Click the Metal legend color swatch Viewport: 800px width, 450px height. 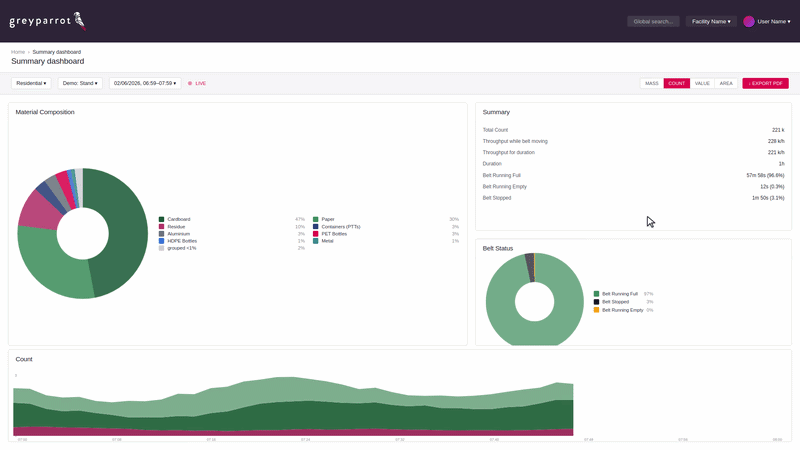coord(315,241)
